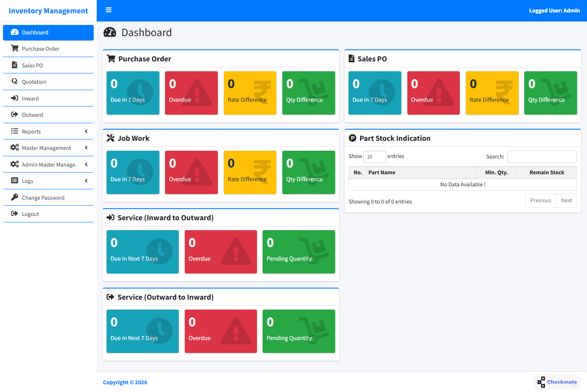Image resolution: width=587 pixels, height=392 pixels.
Task: Select the Change Password wrench icon
Action: (x=14, y=197)
